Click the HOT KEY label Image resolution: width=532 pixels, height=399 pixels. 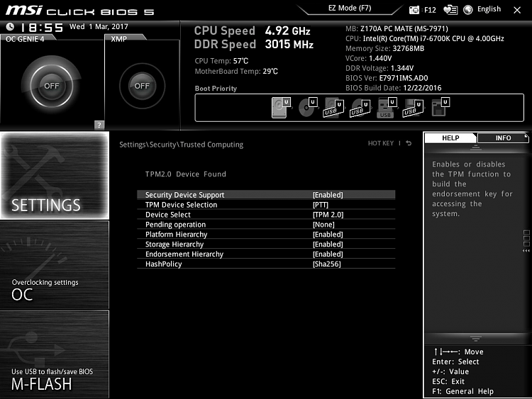[x=381, y=143]
